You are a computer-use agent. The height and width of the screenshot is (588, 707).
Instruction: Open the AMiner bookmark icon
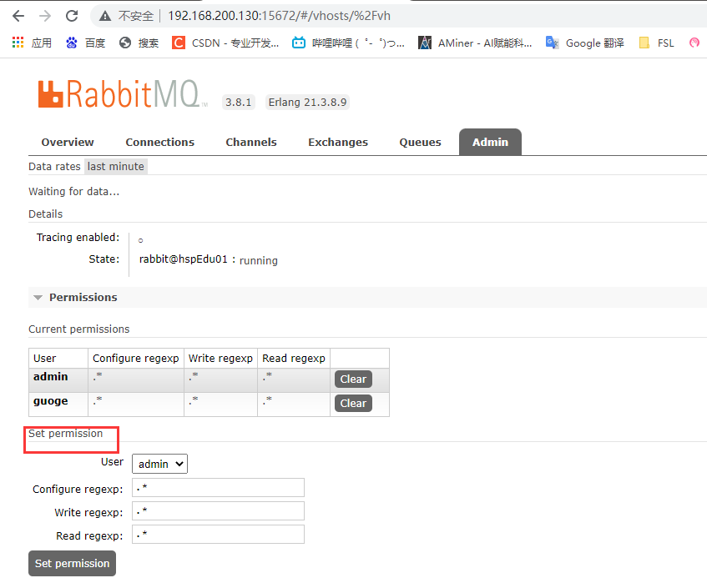coord(425,43)
